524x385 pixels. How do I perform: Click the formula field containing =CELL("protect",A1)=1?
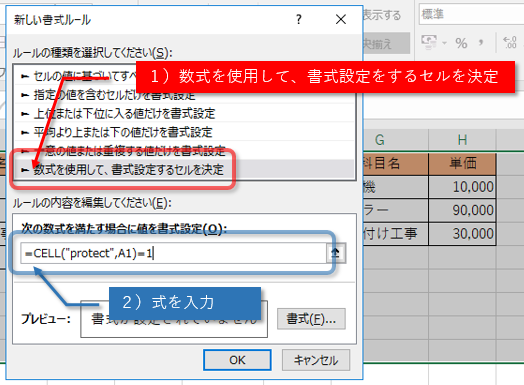tap(173, 253)
